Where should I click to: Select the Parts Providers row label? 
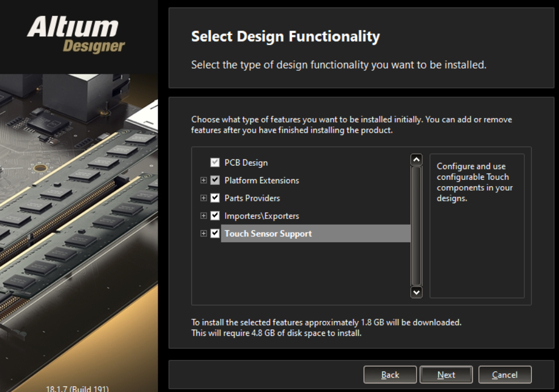(252, 198)
